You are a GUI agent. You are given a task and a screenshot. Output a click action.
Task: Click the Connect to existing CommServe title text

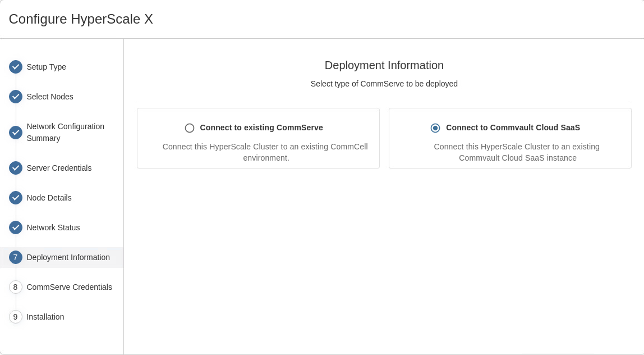261,128
